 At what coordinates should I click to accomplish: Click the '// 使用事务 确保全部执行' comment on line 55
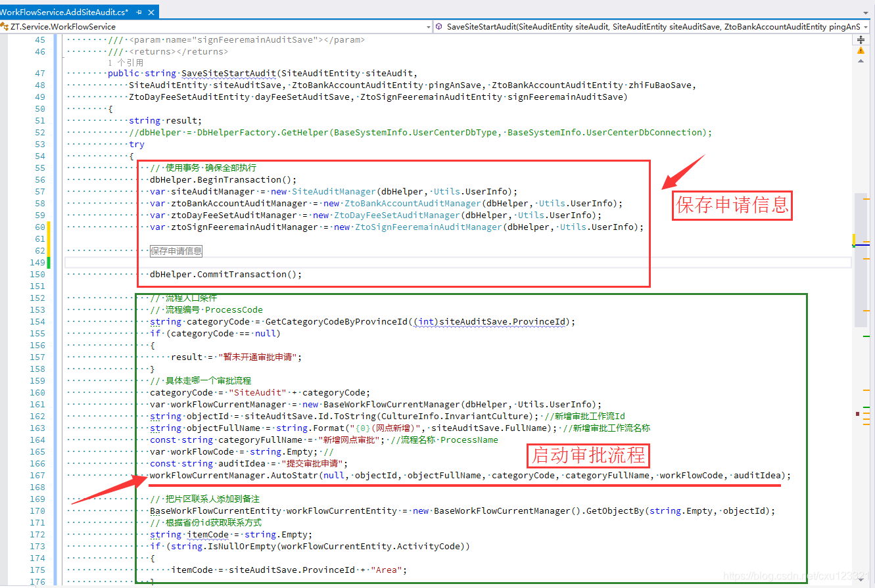pyautogui.click(x=203, y=168)
